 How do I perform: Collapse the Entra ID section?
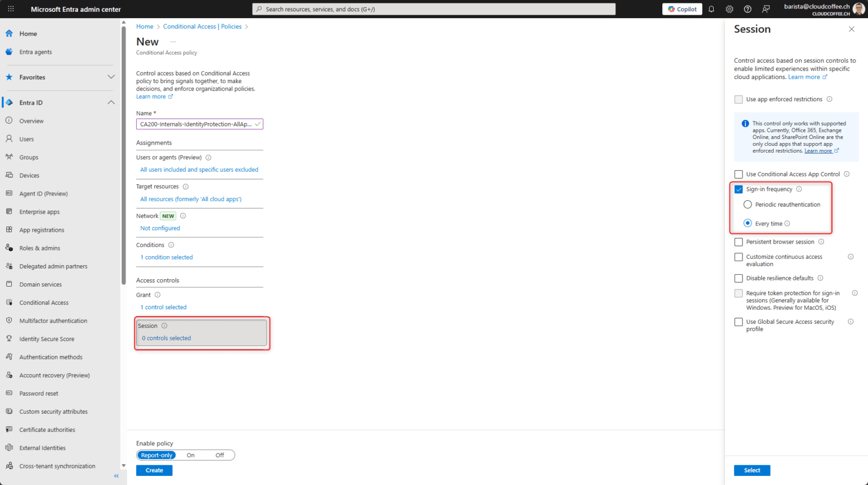(x=111, y=102)
